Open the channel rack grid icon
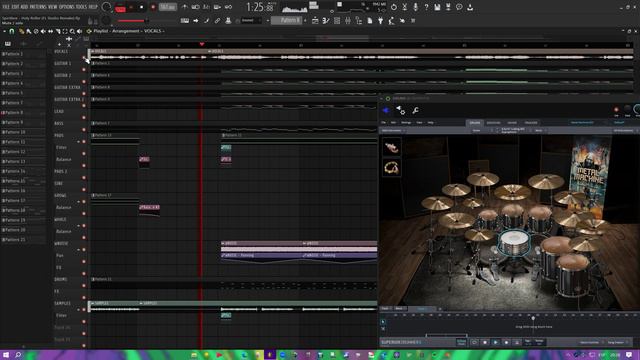The width and height of the screenshot is (640, 360). click(337, 20)
